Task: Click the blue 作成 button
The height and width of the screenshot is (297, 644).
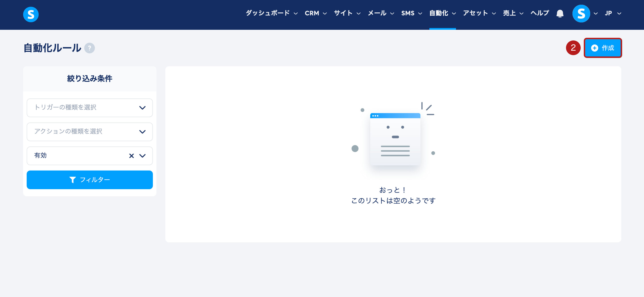Action: (x=602, y=48)
